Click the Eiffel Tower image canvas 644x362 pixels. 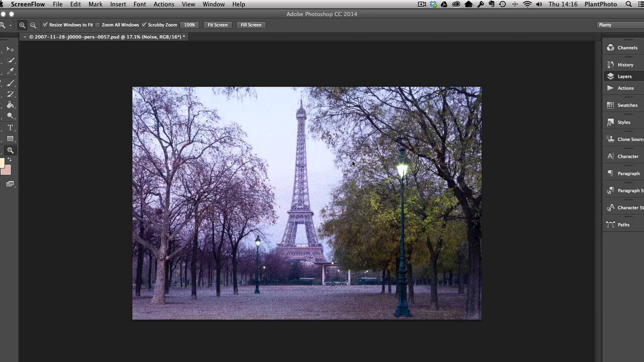tap(306, 203)
